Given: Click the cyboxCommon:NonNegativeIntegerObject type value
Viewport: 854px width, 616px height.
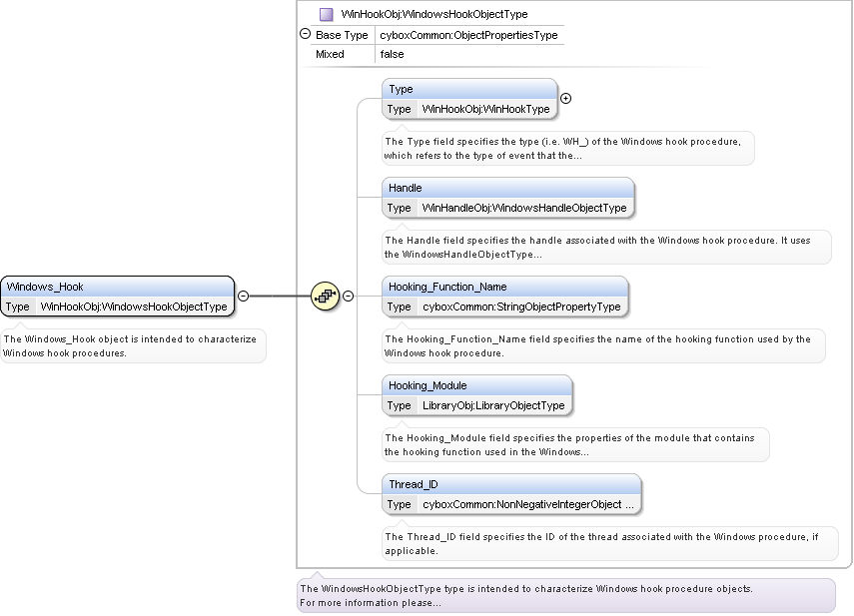Looking at the screenshot, I should click(x=527, y=504).
